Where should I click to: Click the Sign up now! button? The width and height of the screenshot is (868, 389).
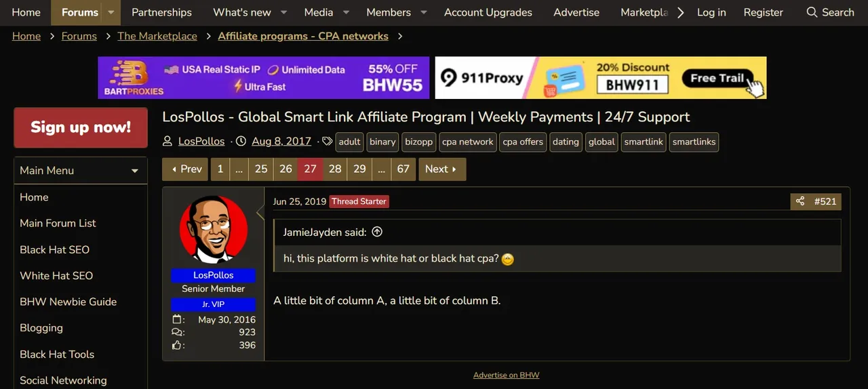point(81,127)
